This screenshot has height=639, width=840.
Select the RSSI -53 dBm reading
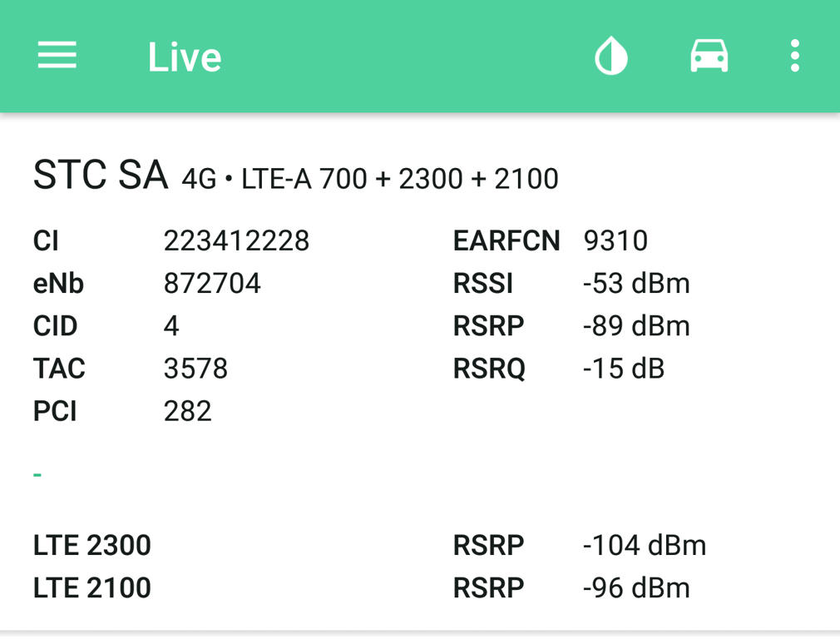click(x=636, y=283)
